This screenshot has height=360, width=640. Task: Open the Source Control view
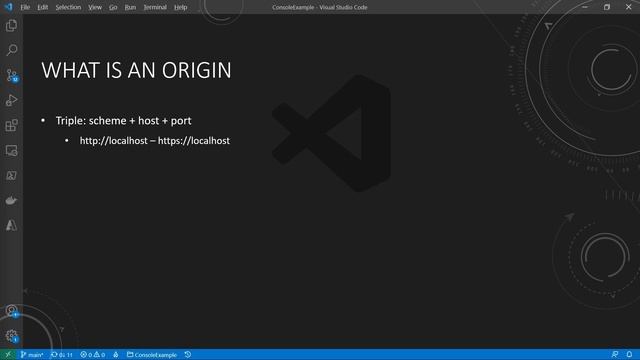click(11, 76)
